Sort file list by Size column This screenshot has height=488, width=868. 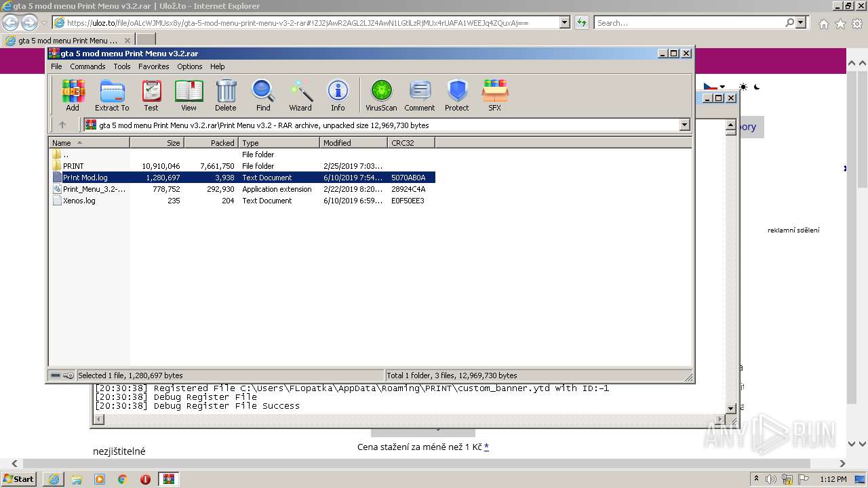click(x=157, y=142)
